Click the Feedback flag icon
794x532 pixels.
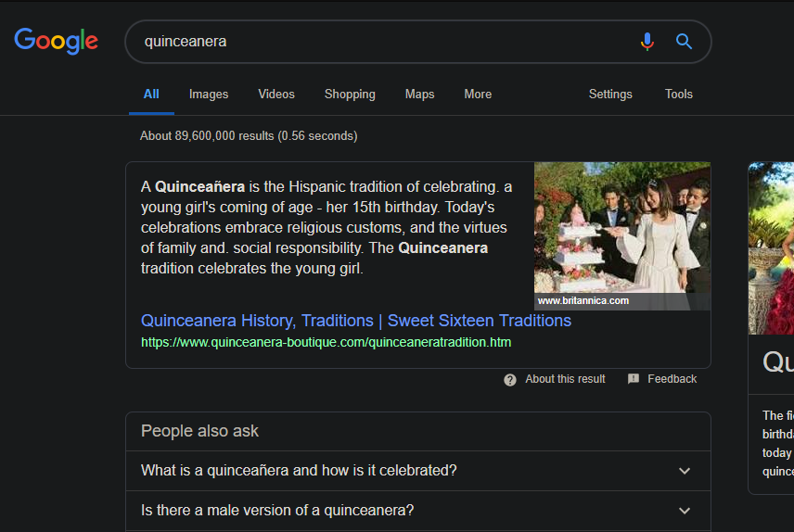633,379
